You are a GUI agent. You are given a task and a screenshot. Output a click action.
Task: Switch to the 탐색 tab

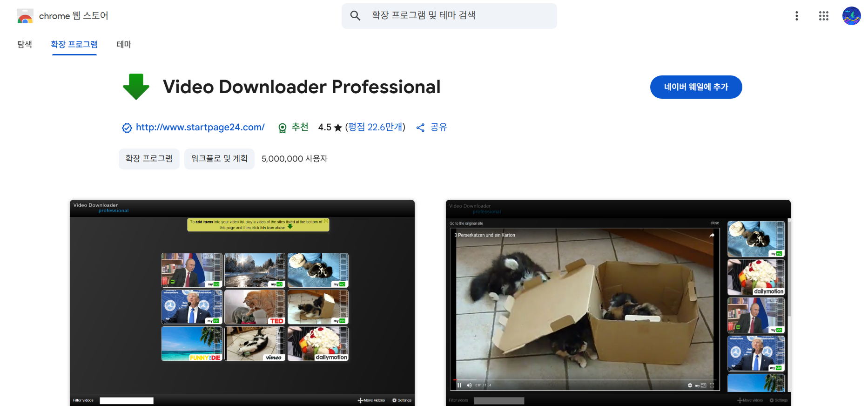pos(25,44)
